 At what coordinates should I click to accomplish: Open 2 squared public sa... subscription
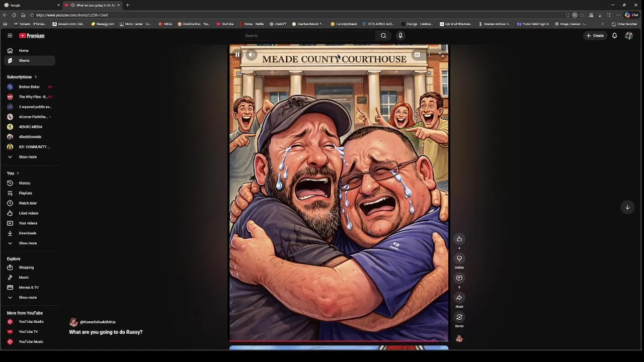pyautogui.click(x=30, y=107)
